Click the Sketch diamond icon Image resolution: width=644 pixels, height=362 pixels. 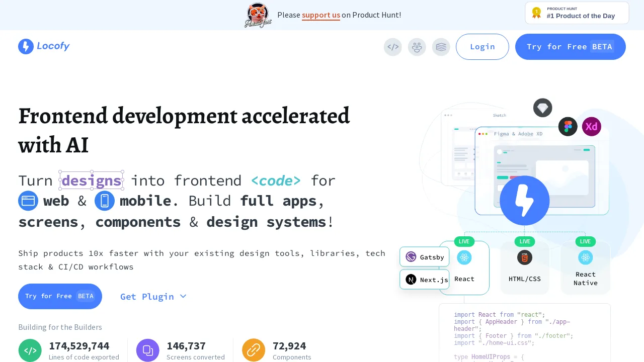(543, 108)
